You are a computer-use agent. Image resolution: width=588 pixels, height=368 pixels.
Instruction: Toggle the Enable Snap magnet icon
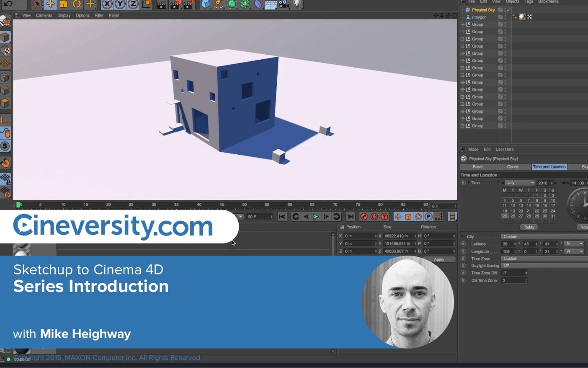5,163
